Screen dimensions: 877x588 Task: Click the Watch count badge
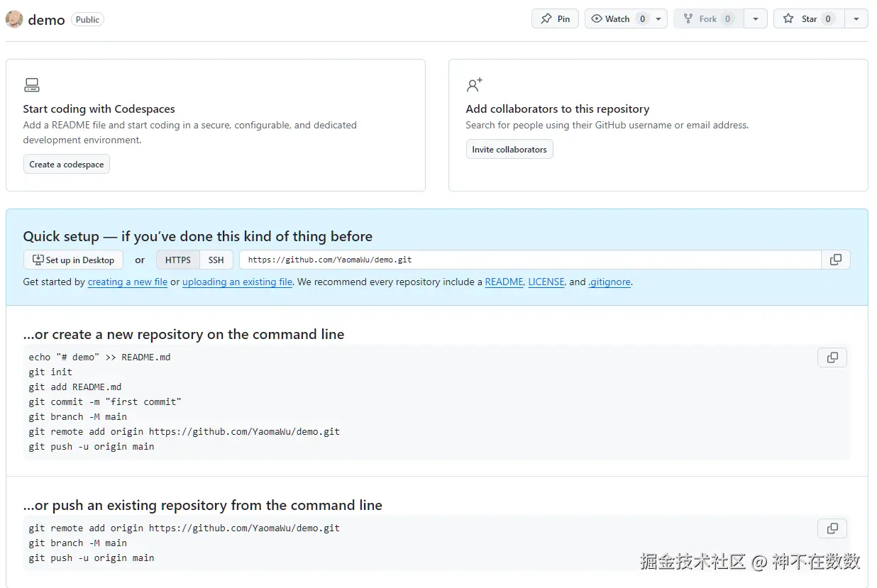click(x=642, y=19)
